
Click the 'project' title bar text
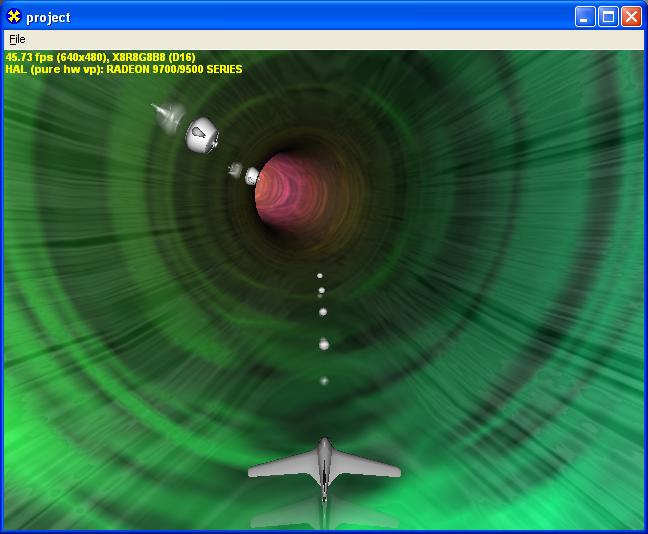coord(48,17)
